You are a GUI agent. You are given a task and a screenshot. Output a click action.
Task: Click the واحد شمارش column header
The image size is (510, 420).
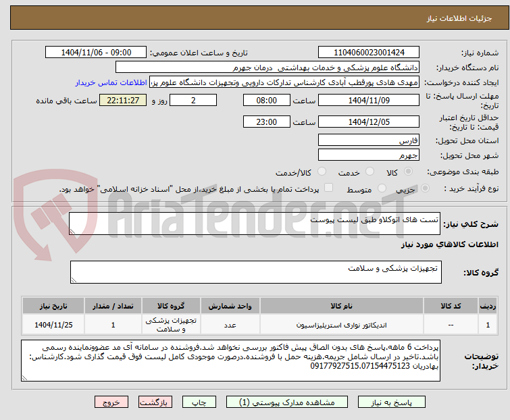(x=230, y=306)
